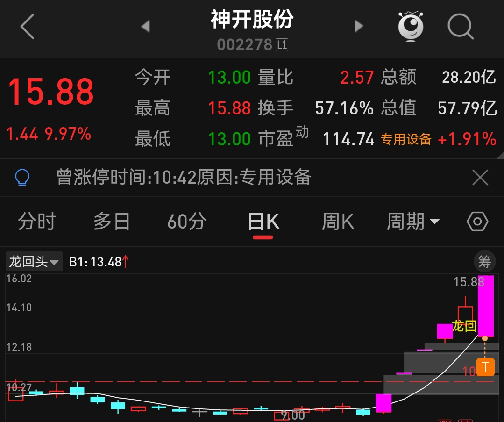Screen dimensions: 504x422
Task: Select the 日K tab
Action: [x=263, y=222]
